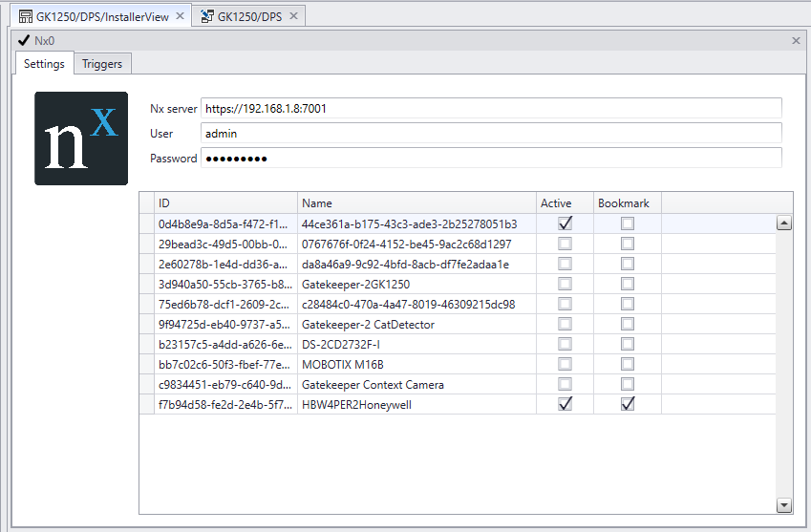The width and height of the screenshot is (811, 532).
Task: Select name cell Gatekeeper-2GK1250
Action: coord(416,285)
